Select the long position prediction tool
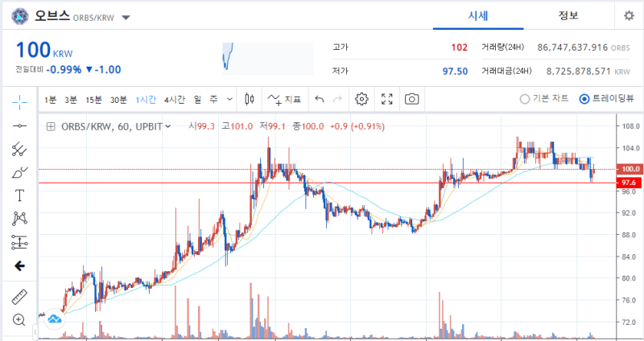Image resolution: width=644 pixels, height=341 pixels. (19, 243)
